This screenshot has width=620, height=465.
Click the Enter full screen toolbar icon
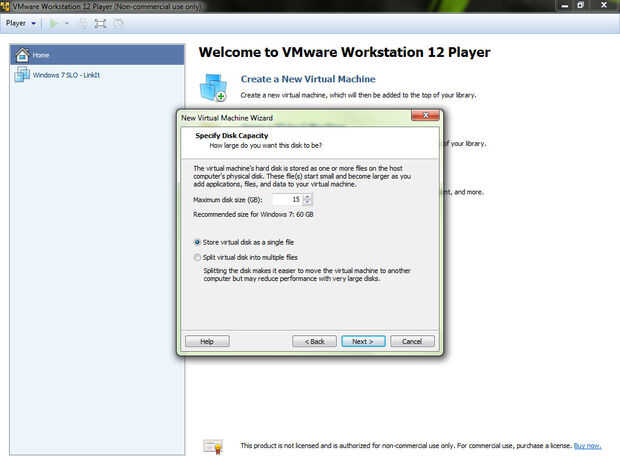point(100,24)
